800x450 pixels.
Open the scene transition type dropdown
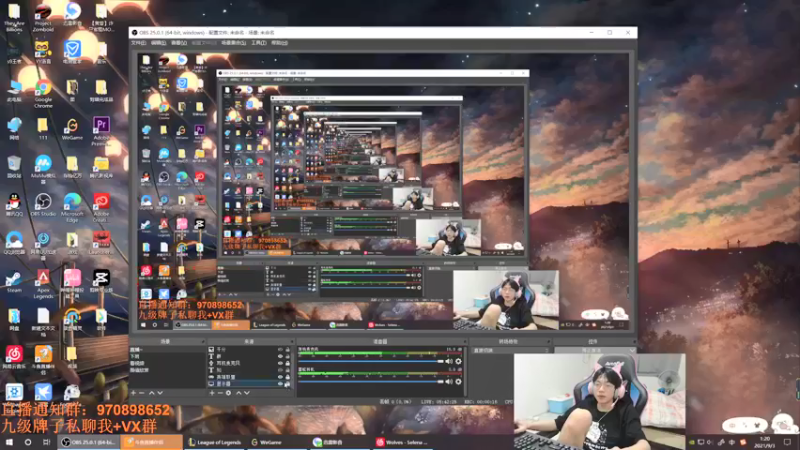click(510, 351)
